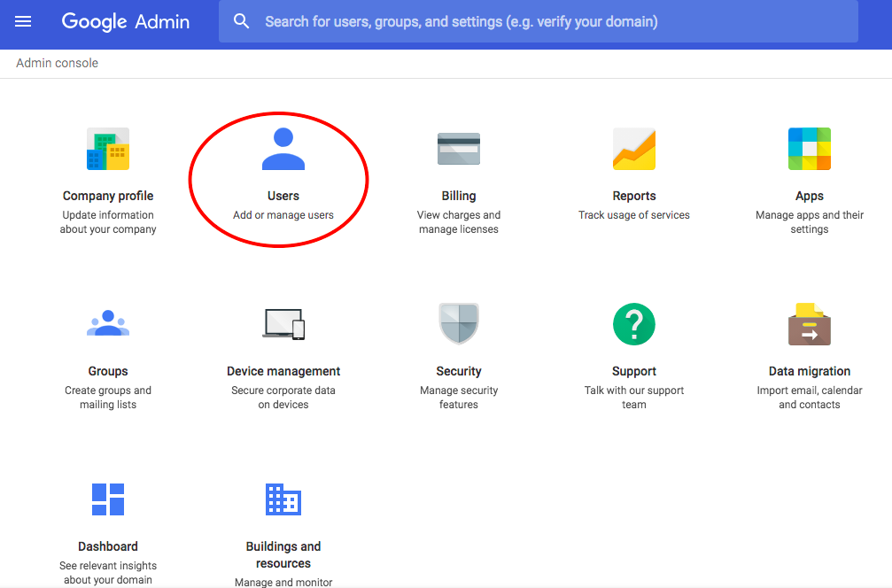
Task: Click the Google Admin logo
Action: pyautogui.click(x=126, y=21)
